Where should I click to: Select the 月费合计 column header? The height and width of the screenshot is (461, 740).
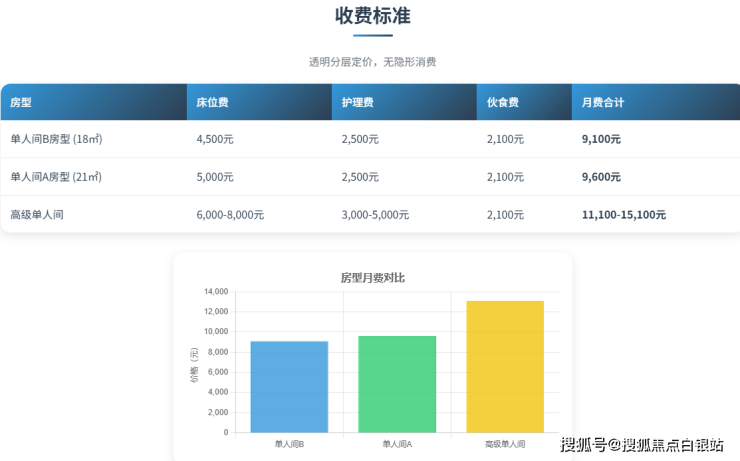tap(603, 103)
